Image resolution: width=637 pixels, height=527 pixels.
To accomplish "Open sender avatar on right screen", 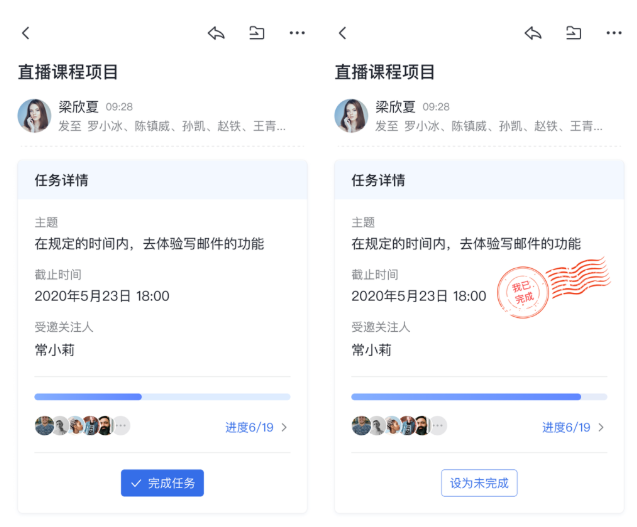I will [351, 116].
